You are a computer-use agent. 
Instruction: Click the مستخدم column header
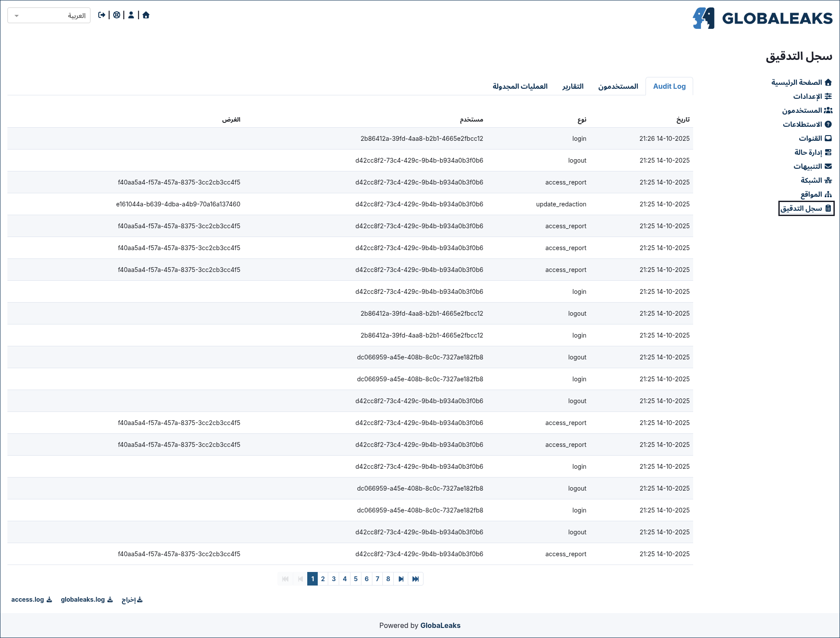click(x=472, y=119)
